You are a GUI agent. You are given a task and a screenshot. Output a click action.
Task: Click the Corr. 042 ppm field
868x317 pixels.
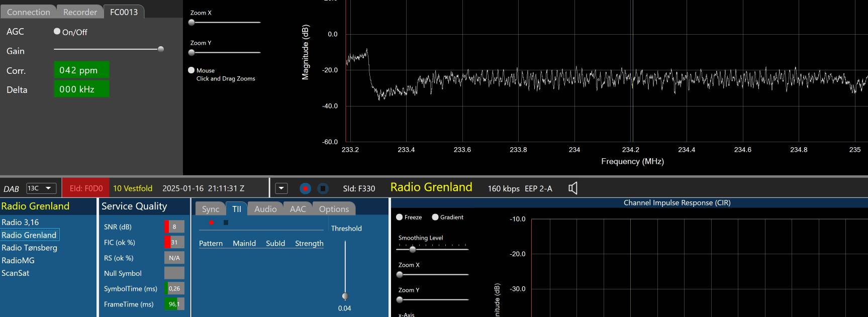(x=81, y=70)
